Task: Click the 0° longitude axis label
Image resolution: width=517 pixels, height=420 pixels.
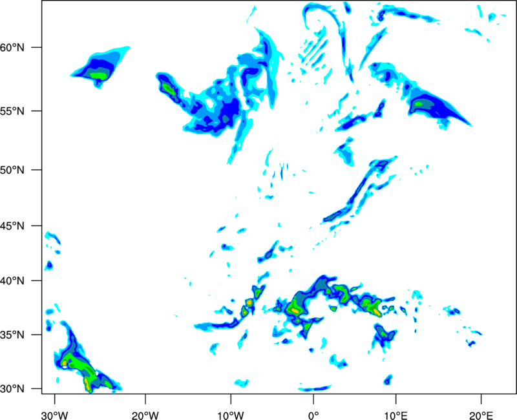Action: (x=313, y=415)
